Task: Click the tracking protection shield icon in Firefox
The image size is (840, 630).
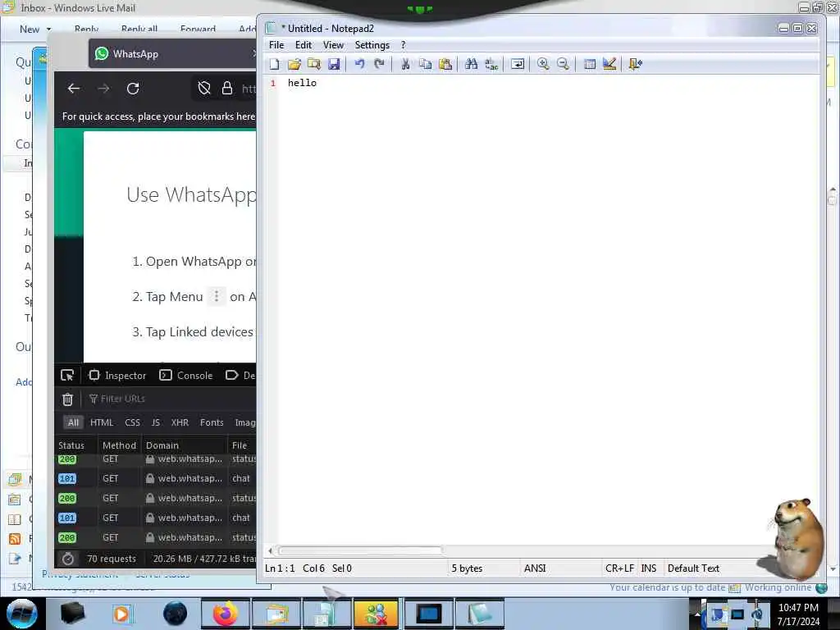Action: pos(204,89)
